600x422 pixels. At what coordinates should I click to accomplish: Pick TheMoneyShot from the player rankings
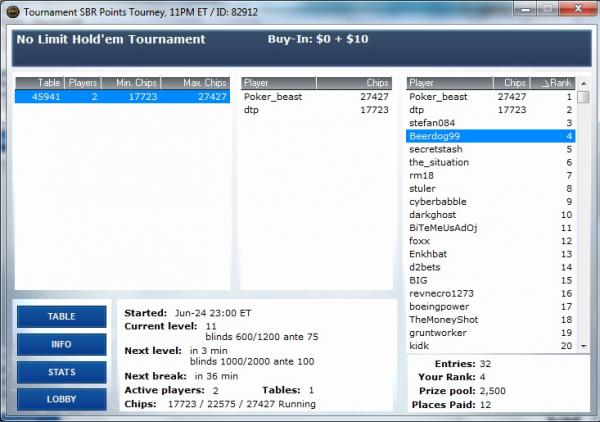point(443,319)
